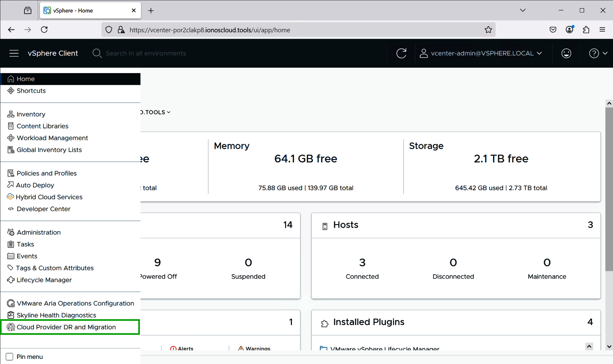Click the Installed Plugins puzzle icon
This screenshot has width=613, height=364.
(x=325, y=323)
